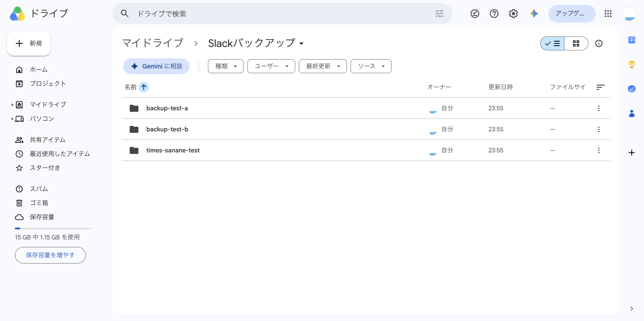Image resolution: width=644 pixels, height=321 pixels.
Task: Click Gemini に相談 button
Action: click(156, 66)
